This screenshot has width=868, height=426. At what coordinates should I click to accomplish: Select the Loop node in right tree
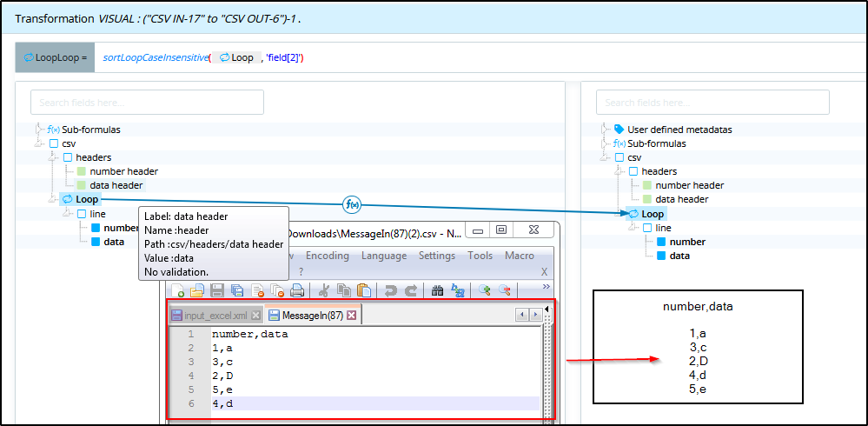[x=652, y=214]
